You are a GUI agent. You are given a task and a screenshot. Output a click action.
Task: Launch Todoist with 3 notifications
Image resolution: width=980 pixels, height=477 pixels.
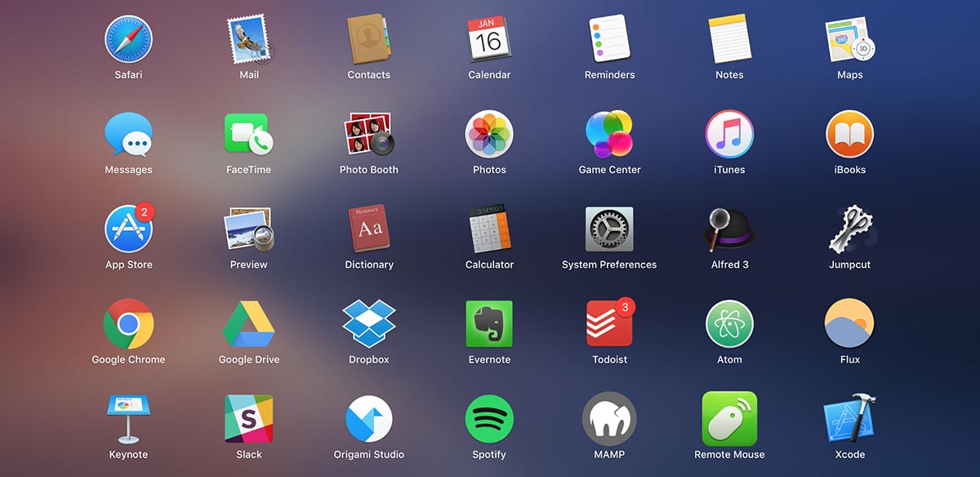click(x=609, y=323)
